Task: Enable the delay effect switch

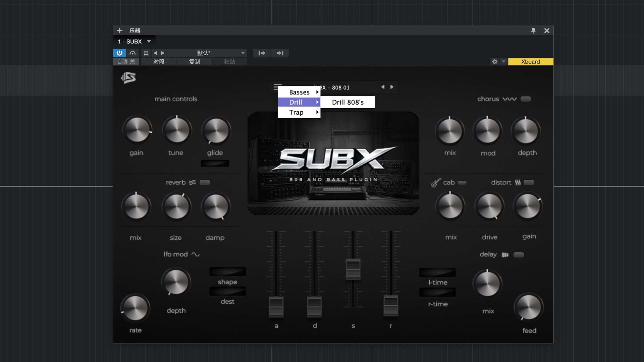Action: coord(519,255)
